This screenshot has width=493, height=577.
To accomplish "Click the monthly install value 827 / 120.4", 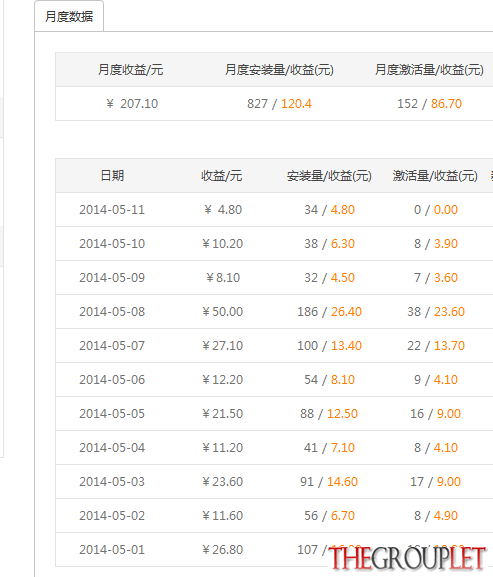I will coord(279,104).
